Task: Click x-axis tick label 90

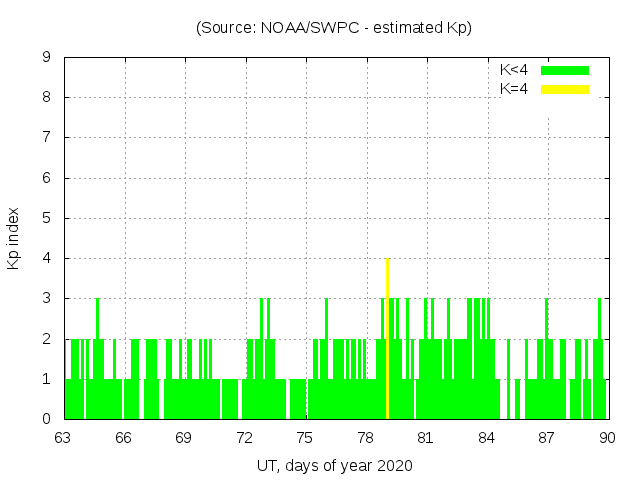Action: pos(607,438)
